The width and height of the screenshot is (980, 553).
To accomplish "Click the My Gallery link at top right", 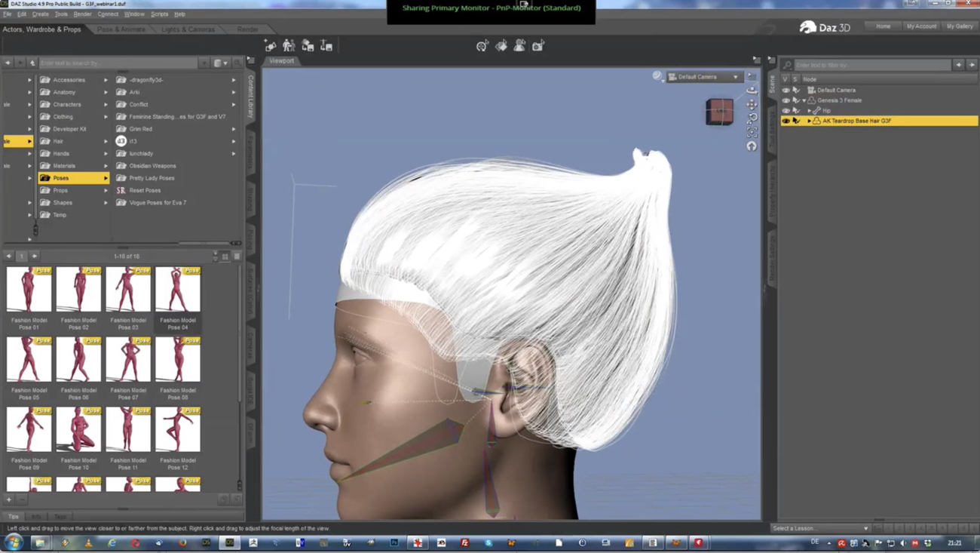I will (960, 26).
